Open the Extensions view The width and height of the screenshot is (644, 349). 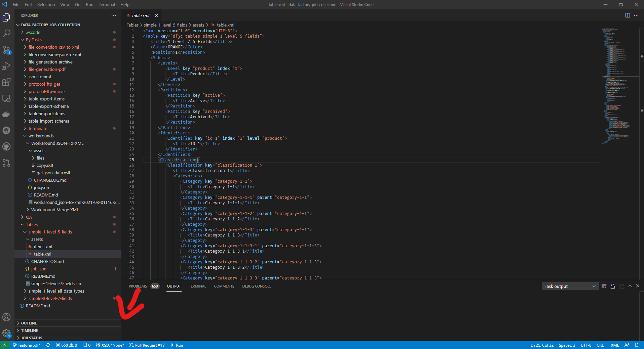(x=6, y=82)
